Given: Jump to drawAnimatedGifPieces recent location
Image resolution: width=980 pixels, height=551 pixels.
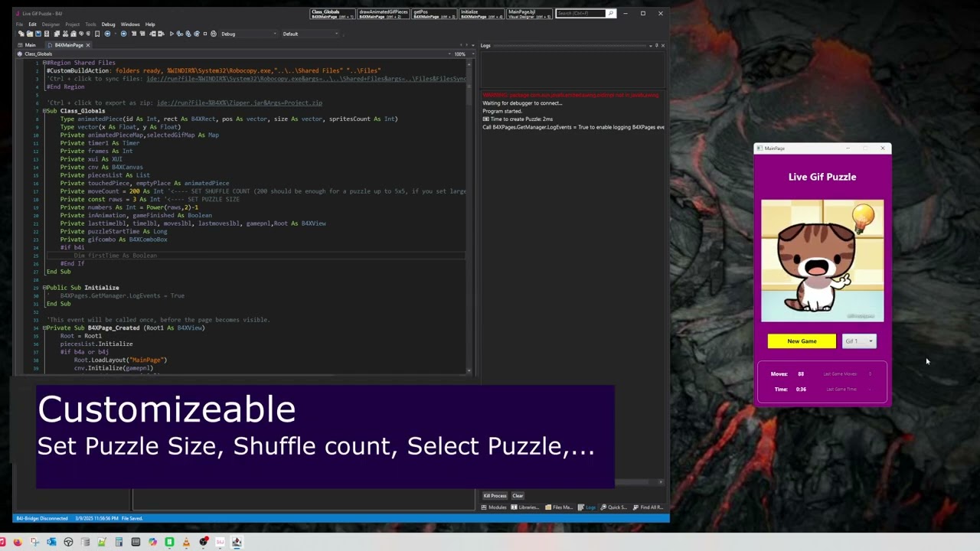Looking at the screenshot, I should (x=384, y=13).
